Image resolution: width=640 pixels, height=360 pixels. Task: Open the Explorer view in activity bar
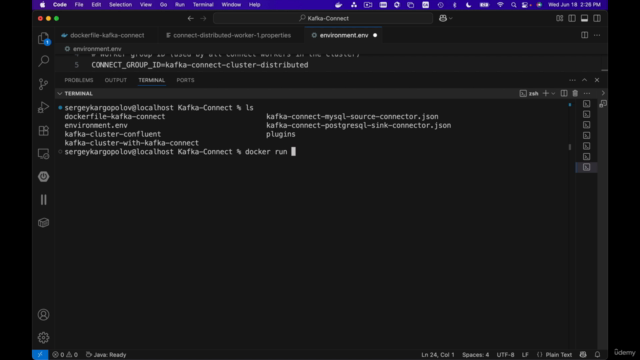(43, 38)
